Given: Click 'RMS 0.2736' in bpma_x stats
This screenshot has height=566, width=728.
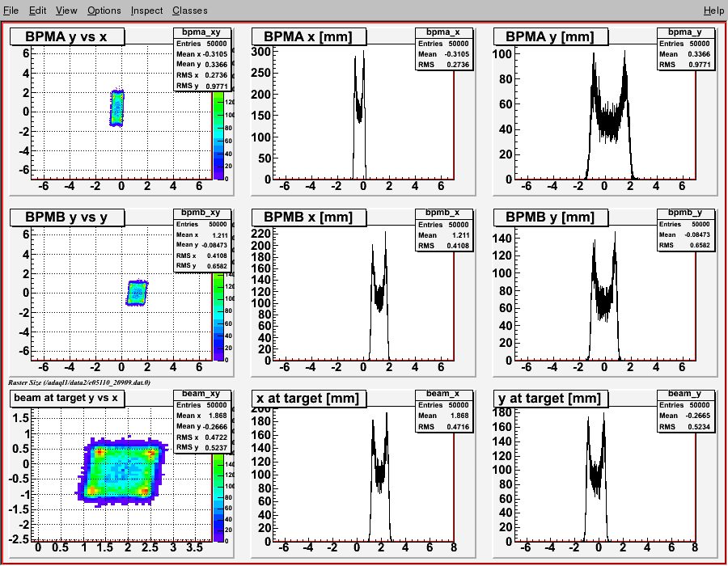Looking at the screenshot, I should (444, 65).
